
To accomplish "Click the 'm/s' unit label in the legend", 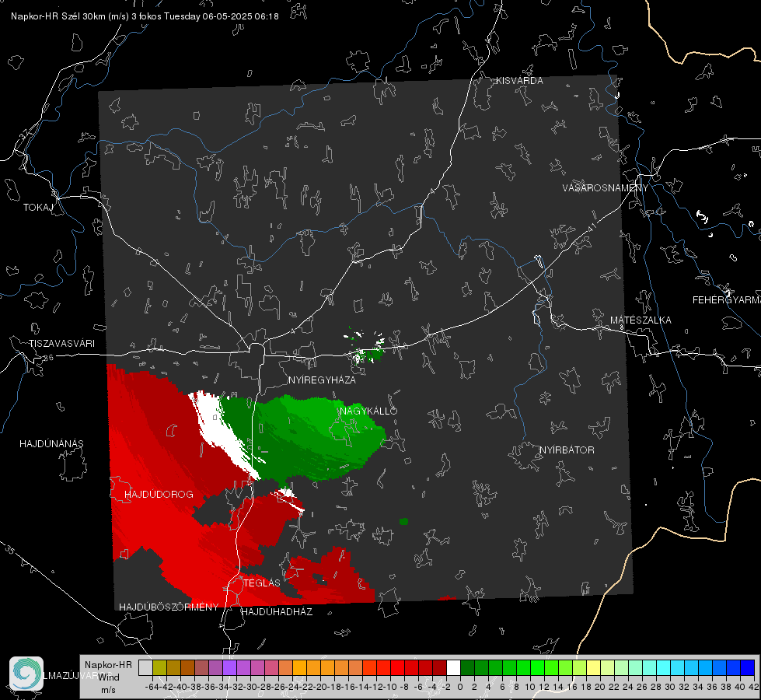I will coord(108,690).
